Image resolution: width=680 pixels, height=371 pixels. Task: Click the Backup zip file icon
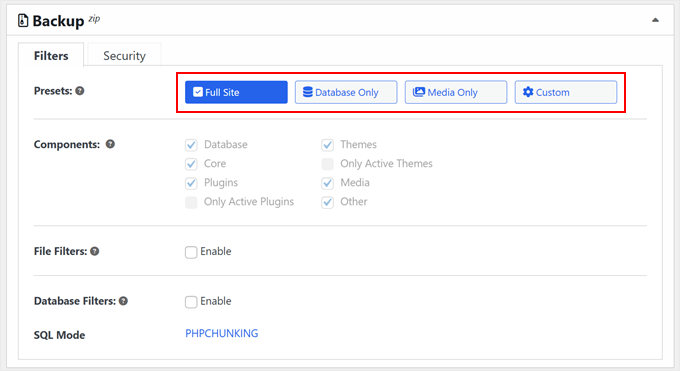(23, 20)
